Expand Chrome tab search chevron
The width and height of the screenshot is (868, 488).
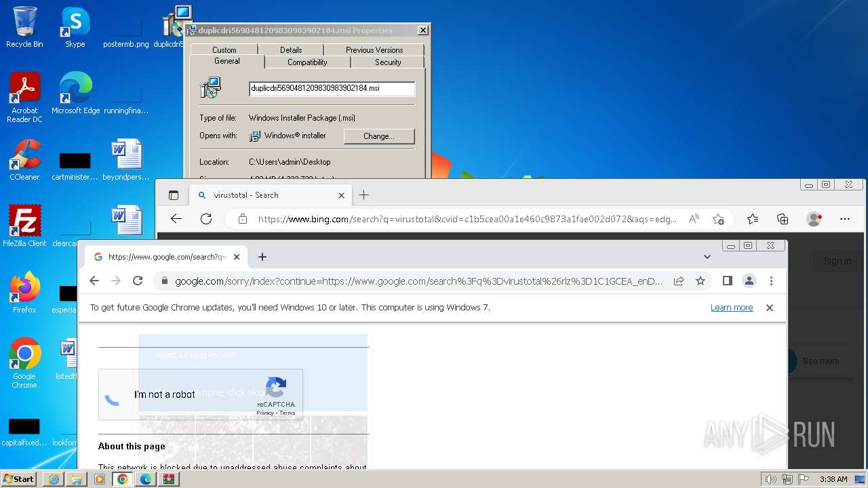point(707,257)
